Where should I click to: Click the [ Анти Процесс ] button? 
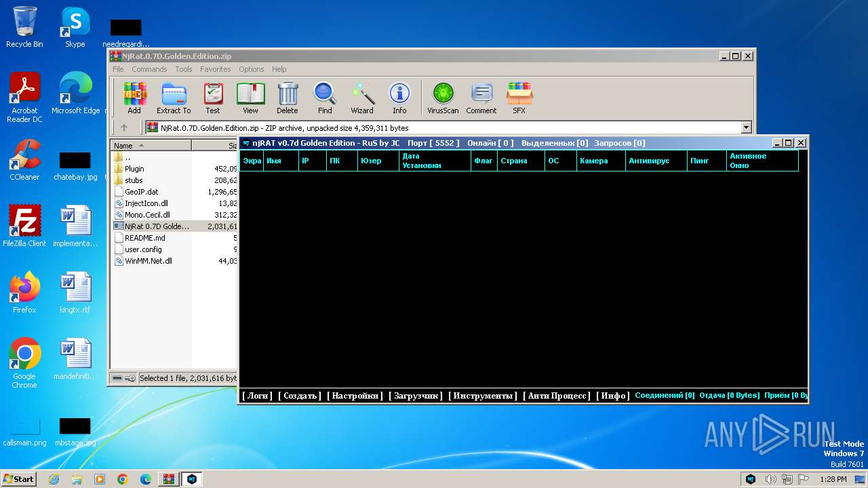(557, 396)
